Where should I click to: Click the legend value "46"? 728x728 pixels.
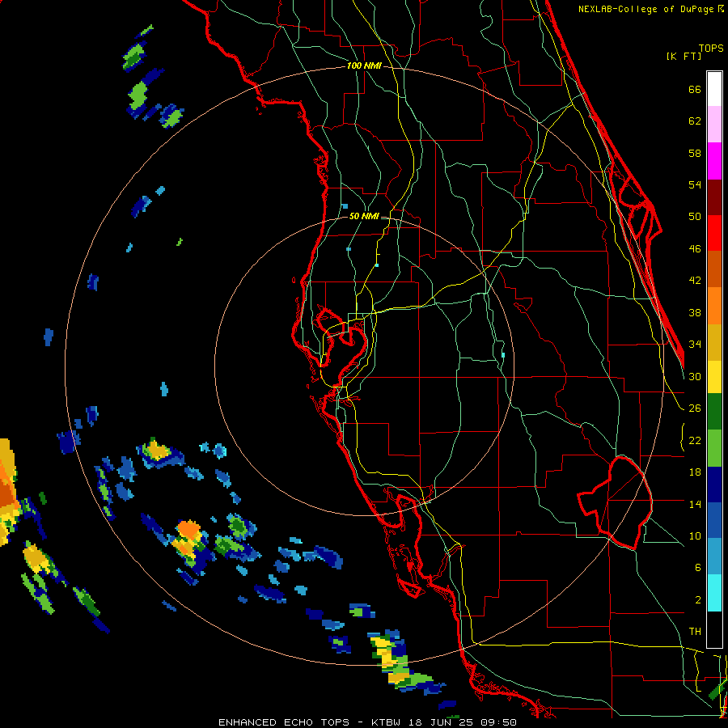pyautogui.click(x=695, y=249)
